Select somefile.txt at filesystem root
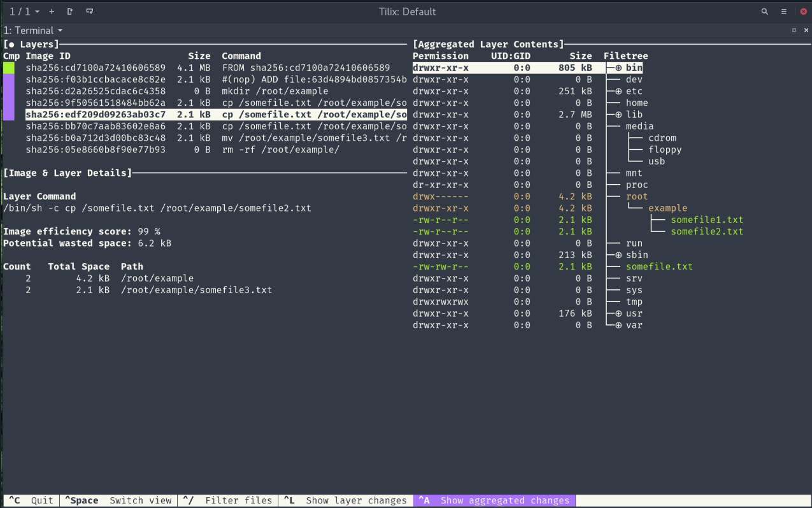 click(659, 266)
